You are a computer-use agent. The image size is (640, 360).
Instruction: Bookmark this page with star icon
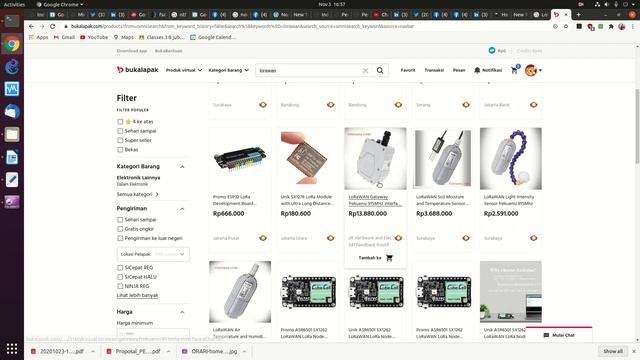coord(566,26)
